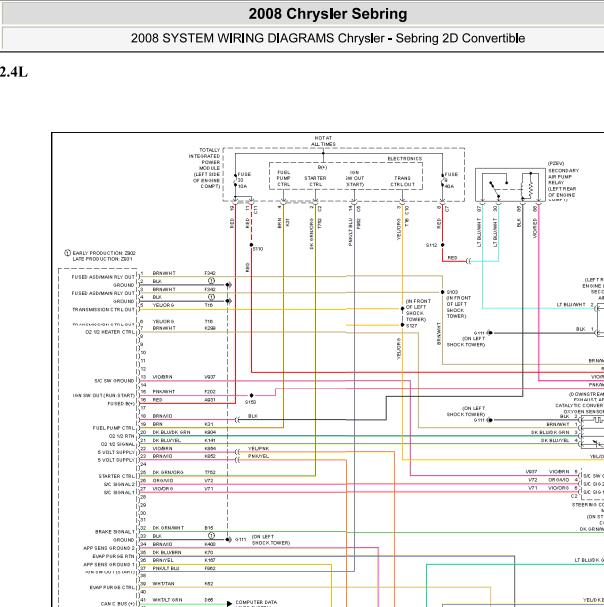Click the "WHT/TAN K52" label at pin 39
The height and width of the screenshot is (607, 604).
[x=183, y=583]
